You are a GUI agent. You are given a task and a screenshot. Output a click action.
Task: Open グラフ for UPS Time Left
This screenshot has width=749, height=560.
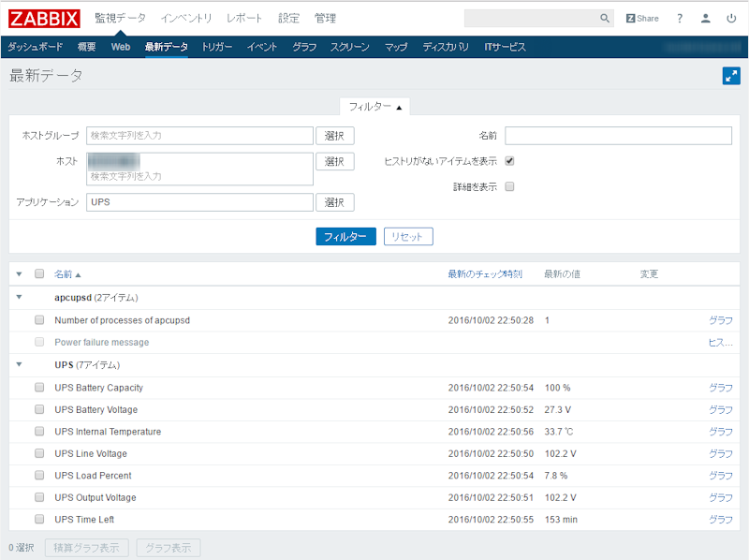click(x=721, y=519)
